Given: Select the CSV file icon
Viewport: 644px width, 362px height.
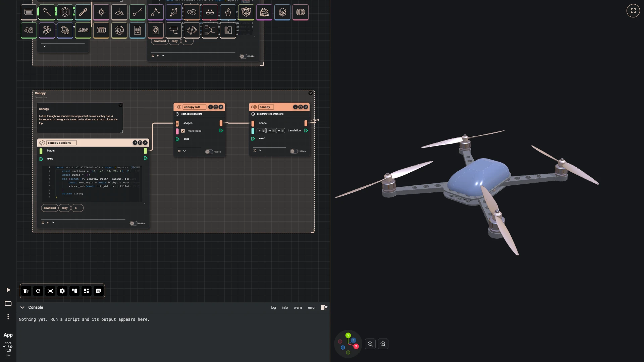Looking at the screenshot, I should click(x=138, y=31).
